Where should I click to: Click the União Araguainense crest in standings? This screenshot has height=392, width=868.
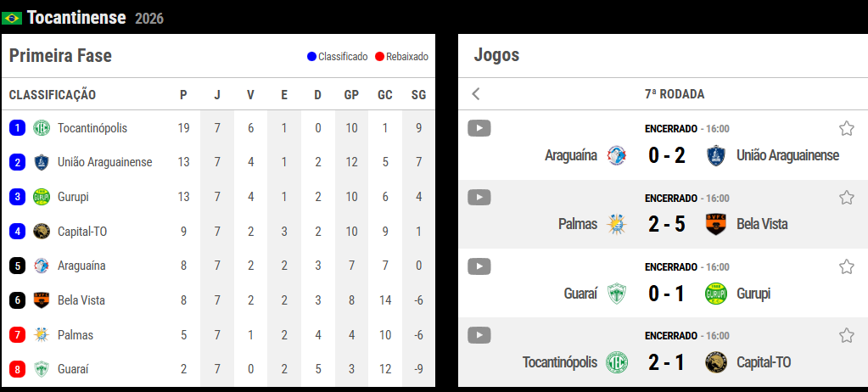(42, 162)
